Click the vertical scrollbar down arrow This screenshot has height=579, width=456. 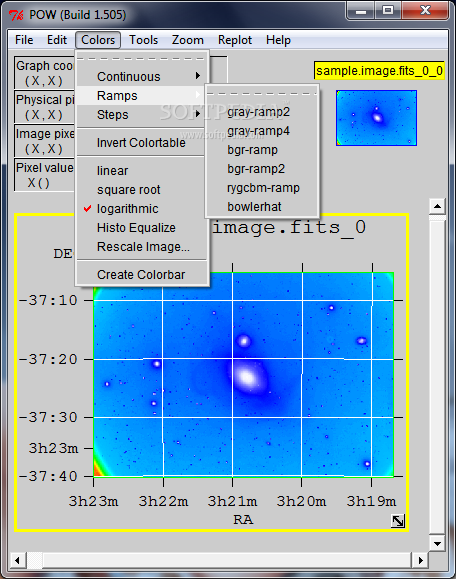pos(437,544)
